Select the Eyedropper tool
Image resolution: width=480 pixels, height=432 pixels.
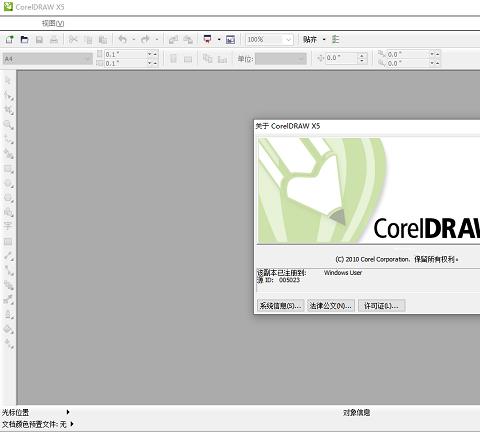(x=8, y=300)
